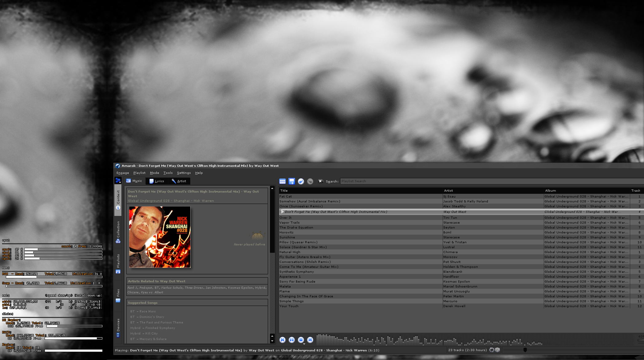644x360 pixels.
Task: Toggle repeat playlist in status bar
Action: 492,350
